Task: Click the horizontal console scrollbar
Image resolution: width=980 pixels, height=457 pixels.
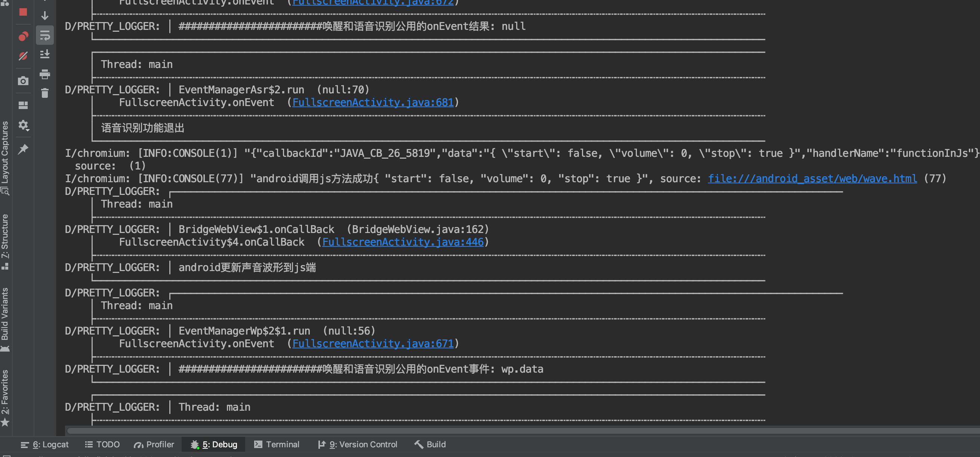Action: [x=523, y=430]
